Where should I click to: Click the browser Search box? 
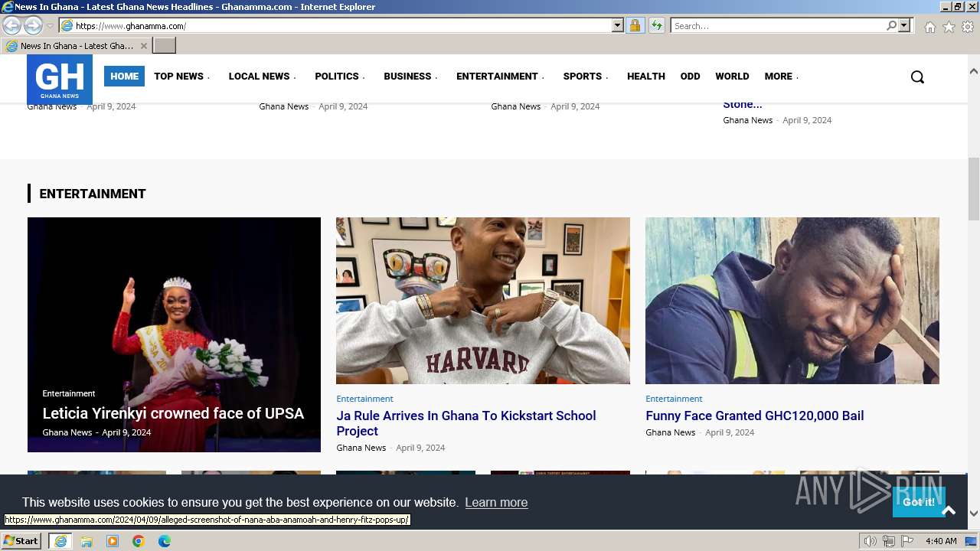tap(778, 25)
